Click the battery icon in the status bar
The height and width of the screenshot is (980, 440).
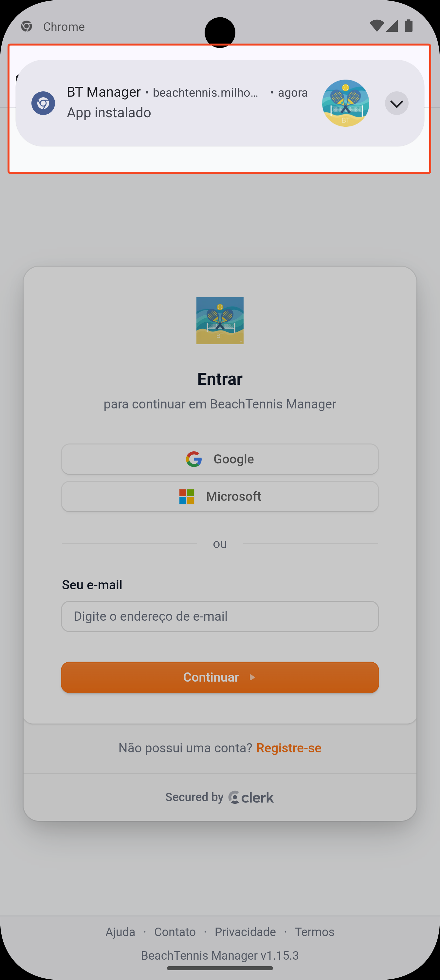(x=408, y=26)
